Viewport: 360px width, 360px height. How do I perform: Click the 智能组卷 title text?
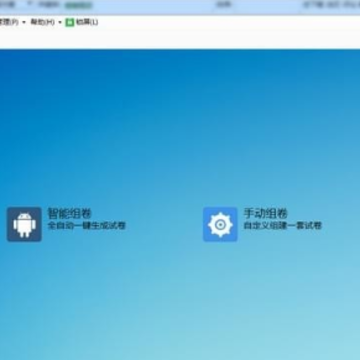[70, 214]
